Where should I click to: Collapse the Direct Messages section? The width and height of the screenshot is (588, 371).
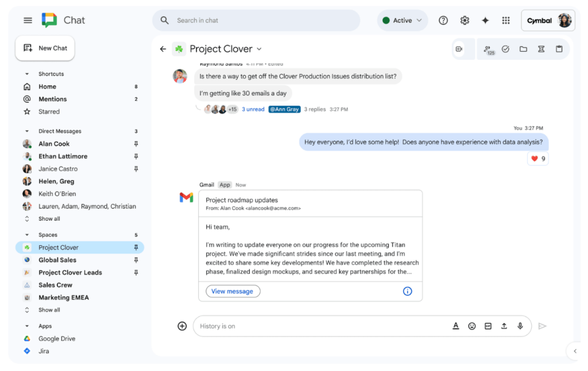point(27,132)
